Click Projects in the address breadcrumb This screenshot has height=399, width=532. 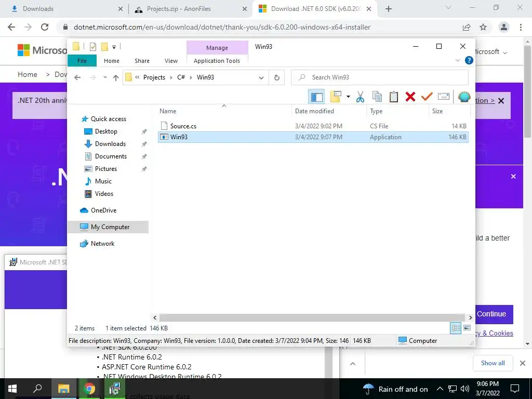point(154,77)
